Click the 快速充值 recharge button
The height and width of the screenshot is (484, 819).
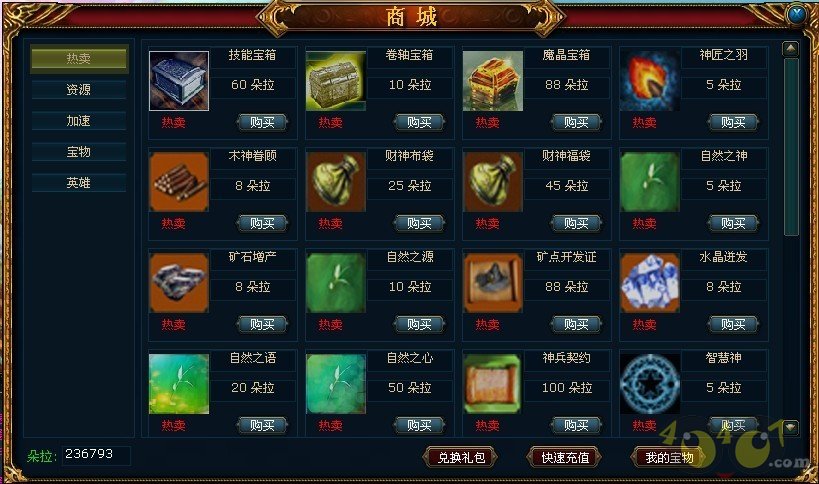click(565, 458)
